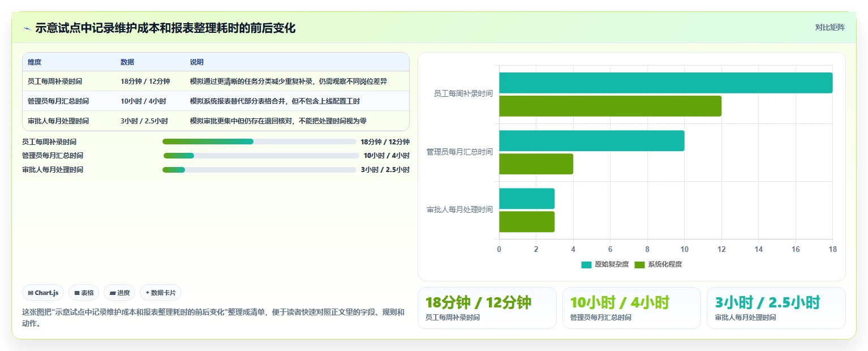This screenshot has width=868, height=351.
Task: Click the 3小时 / 2.5小时 value beside the progress bar
Action: pyautogui.click(x=385, y=170)
